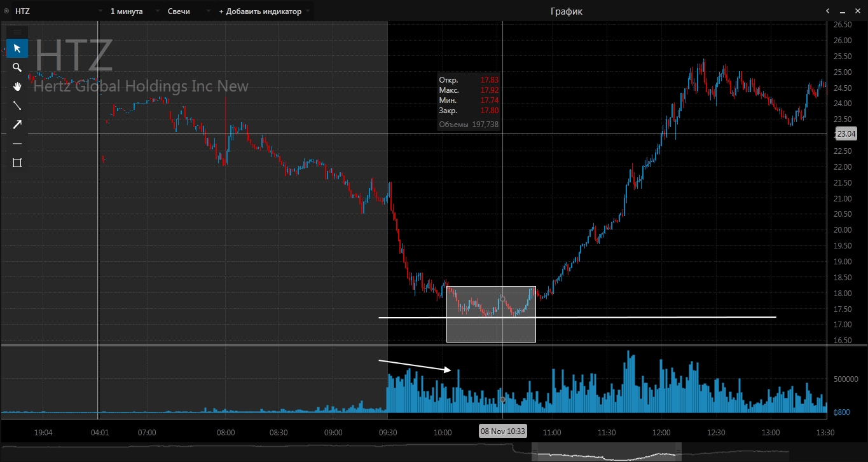Click left handle of navigator range slider
This screenshot has height=462, width=868.
(x=534, y=452)
